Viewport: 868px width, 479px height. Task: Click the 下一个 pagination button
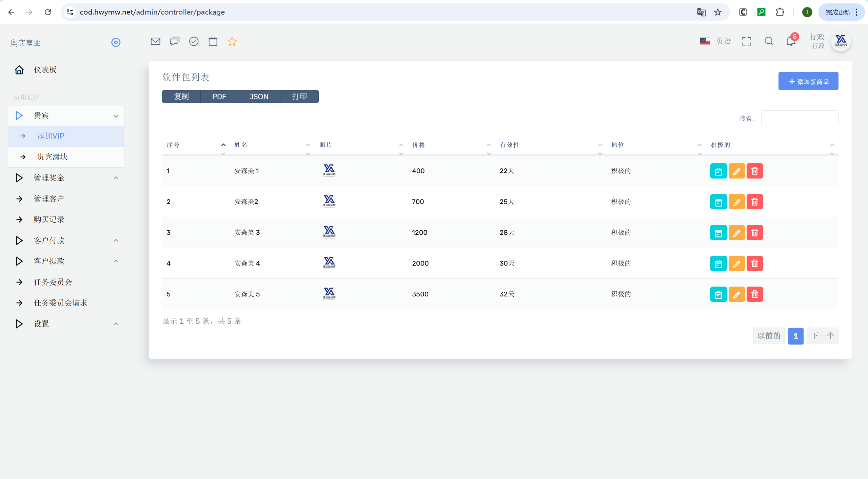[x=822, y=336]
